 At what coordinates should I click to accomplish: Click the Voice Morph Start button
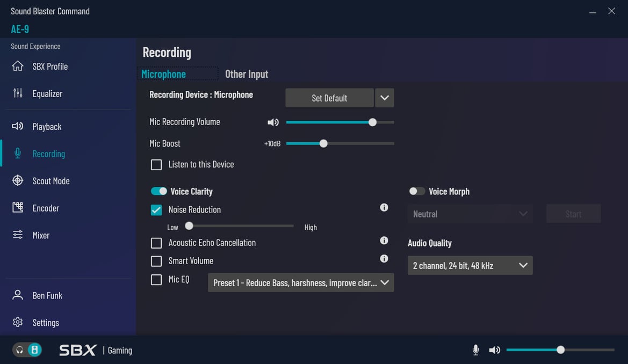pos(573,214)
